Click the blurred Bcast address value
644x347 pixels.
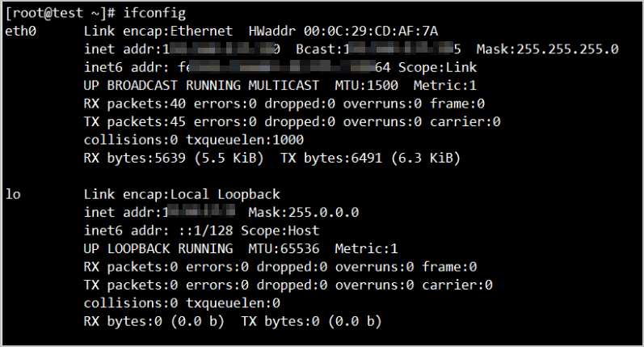(402, 49)
